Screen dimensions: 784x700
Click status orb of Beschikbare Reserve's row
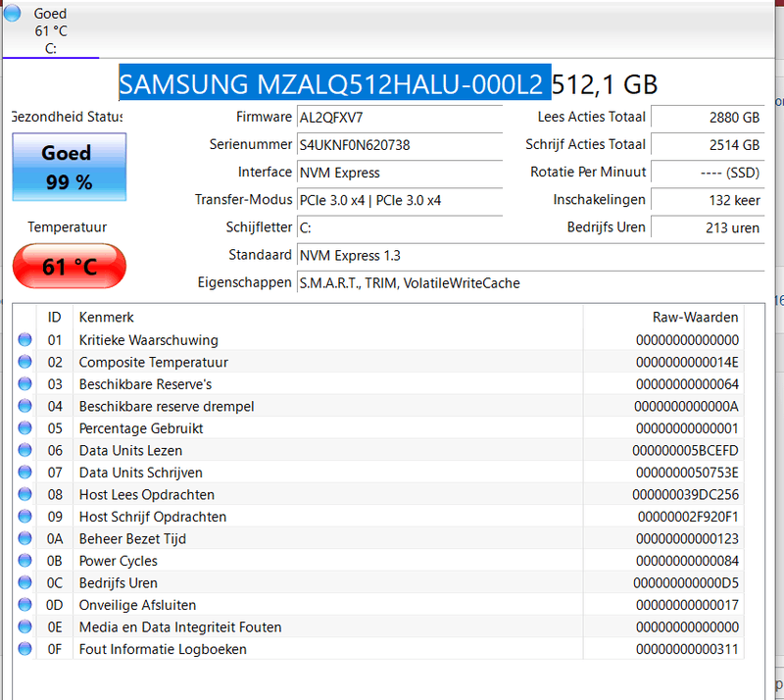coord(24,383)
